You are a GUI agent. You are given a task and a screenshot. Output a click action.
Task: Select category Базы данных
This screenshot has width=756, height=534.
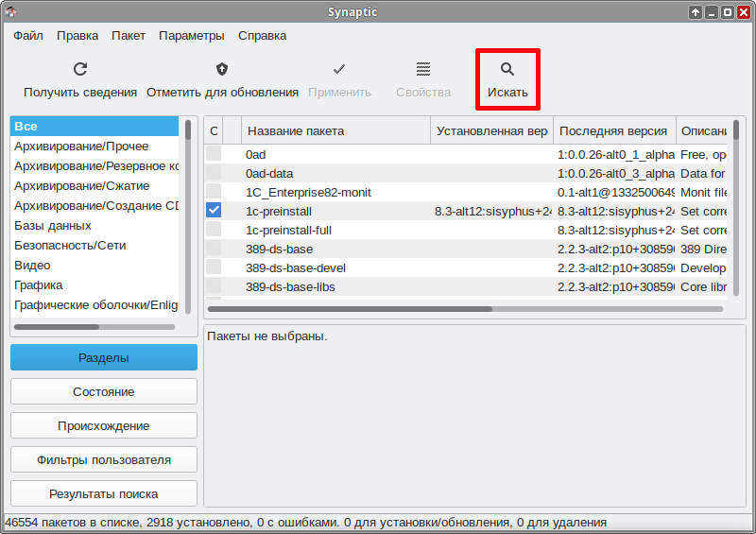pos(94,225)
